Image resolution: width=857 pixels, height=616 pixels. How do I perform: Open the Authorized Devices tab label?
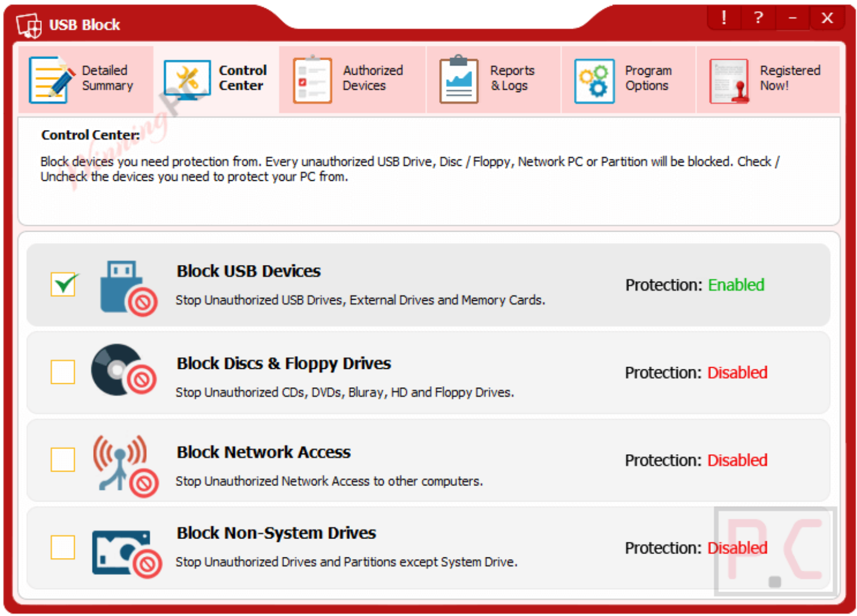(372, 78)
